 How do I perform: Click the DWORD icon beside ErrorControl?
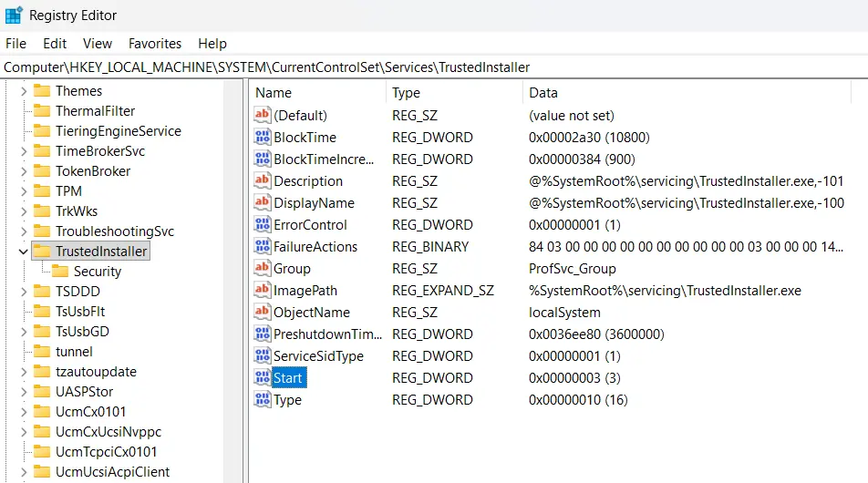coord(263,224)
